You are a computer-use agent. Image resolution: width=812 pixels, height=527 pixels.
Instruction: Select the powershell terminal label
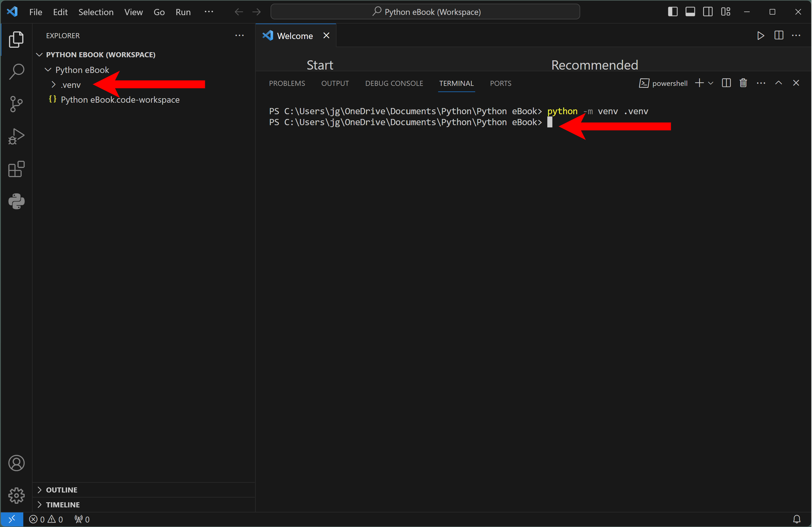[663, 83]
